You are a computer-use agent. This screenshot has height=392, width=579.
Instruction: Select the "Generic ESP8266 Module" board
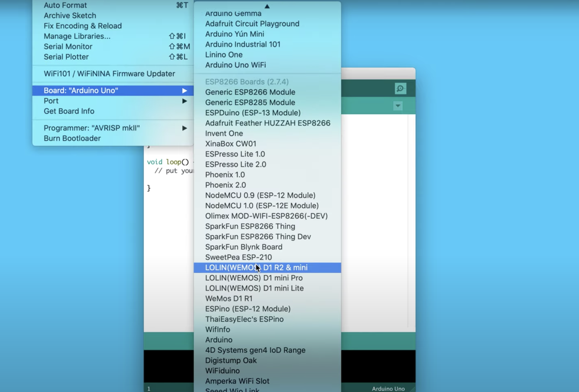coord(250,92)
